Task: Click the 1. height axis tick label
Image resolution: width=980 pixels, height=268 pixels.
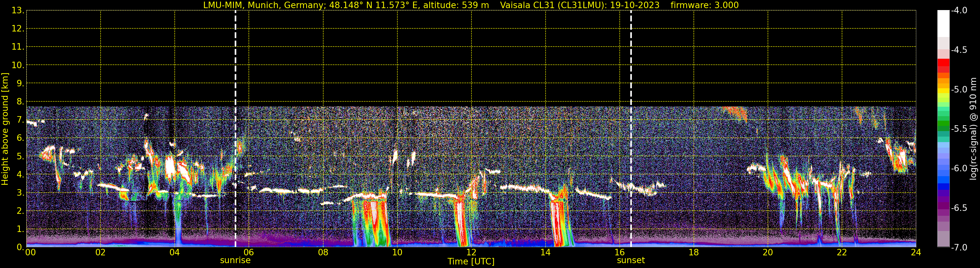Action: click(x=20, y=229)
